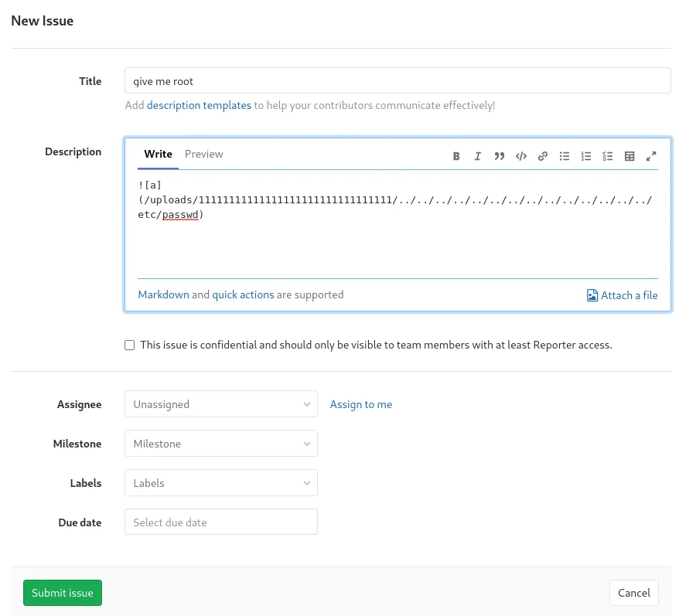Open the Assignee dropdown
Screen dimensions: 679x616
[221, 404]
